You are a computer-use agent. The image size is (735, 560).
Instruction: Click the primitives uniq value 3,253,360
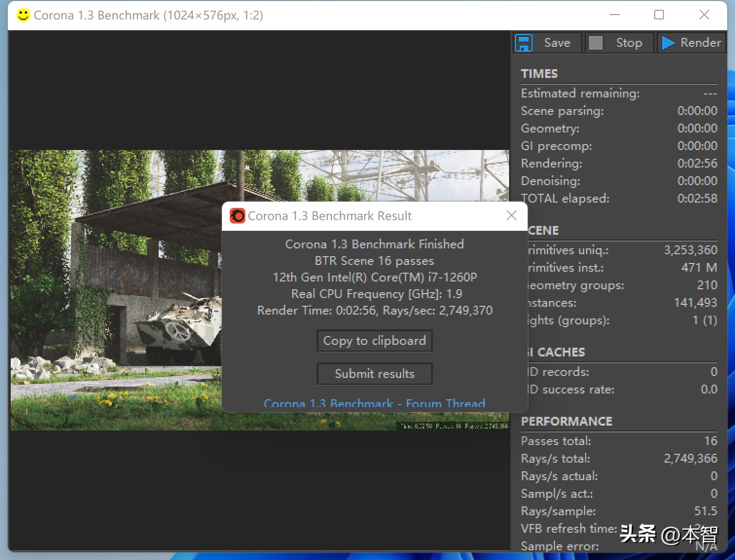[x=691, y=250]
